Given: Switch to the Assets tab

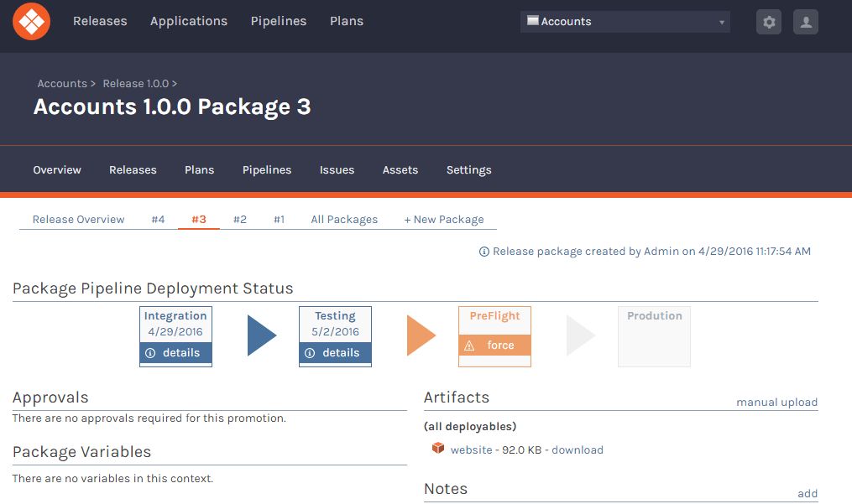Looking at the screenshot, I should [x=400, y=169].
